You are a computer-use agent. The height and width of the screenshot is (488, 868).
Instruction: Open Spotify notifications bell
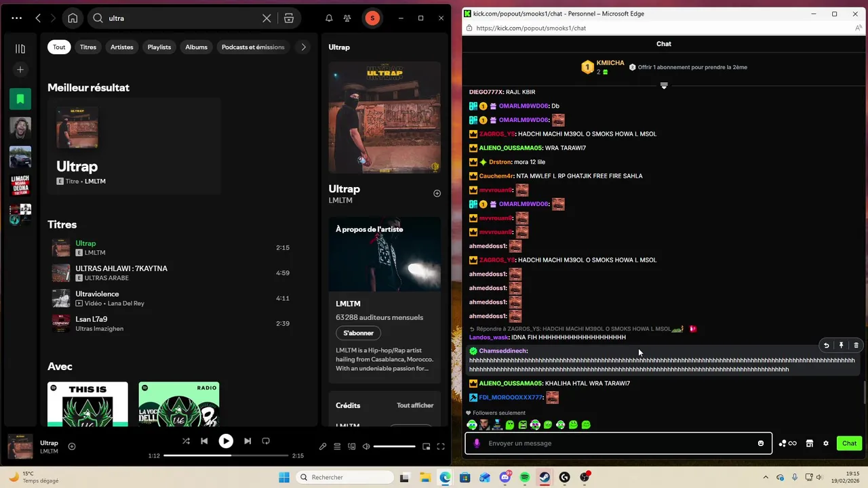pyautogui.click(x=329, y=18)
